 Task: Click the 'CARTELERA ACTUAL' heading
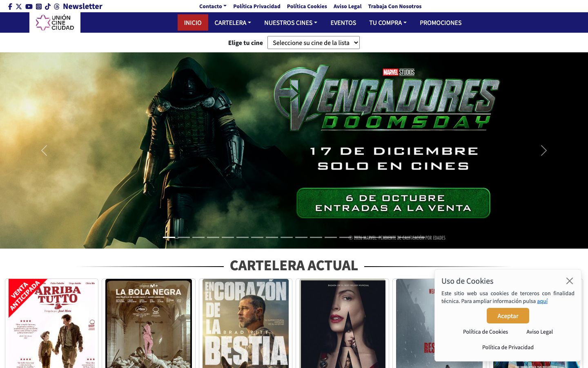[x=294, y=265]
